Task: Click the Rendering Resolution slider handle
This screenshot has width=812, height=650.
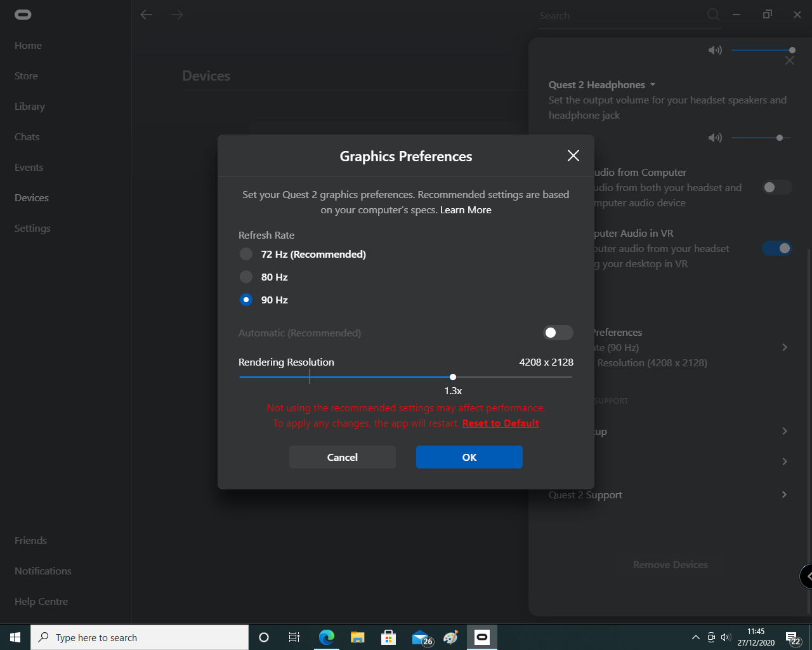Action: coord(453,377)
